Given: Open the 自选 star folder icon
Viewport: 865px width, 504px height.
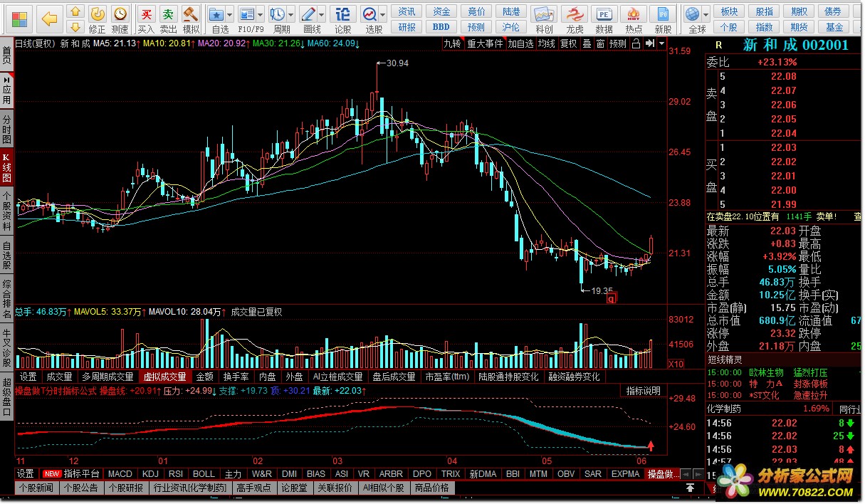Looking at the screenshot, I should pos(217,14).
